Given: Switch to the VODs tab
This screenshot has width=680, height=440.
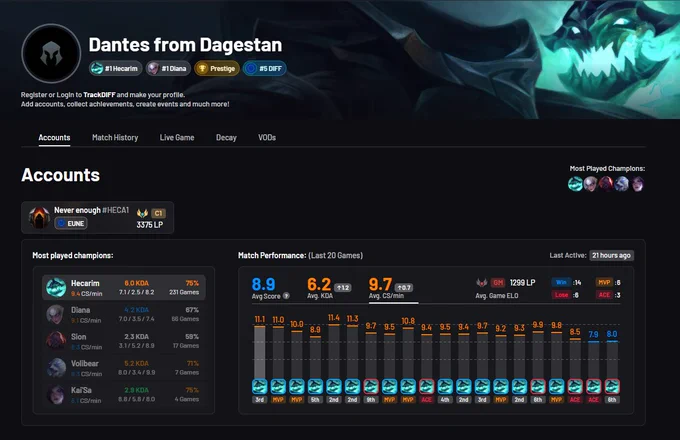Looking at the screenshot, I should click(x=267, y=137).
